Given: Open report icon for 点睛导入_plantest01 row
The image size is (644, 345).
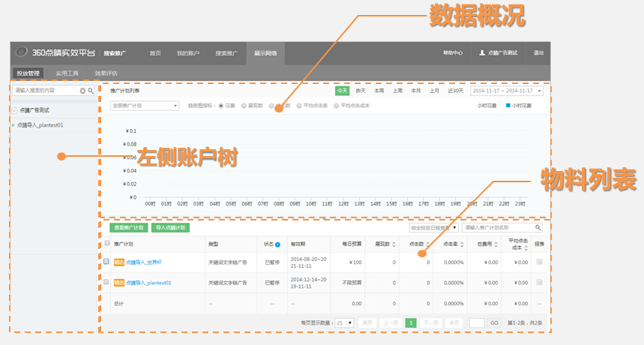Looking at the screenshot, I should 538,283.
